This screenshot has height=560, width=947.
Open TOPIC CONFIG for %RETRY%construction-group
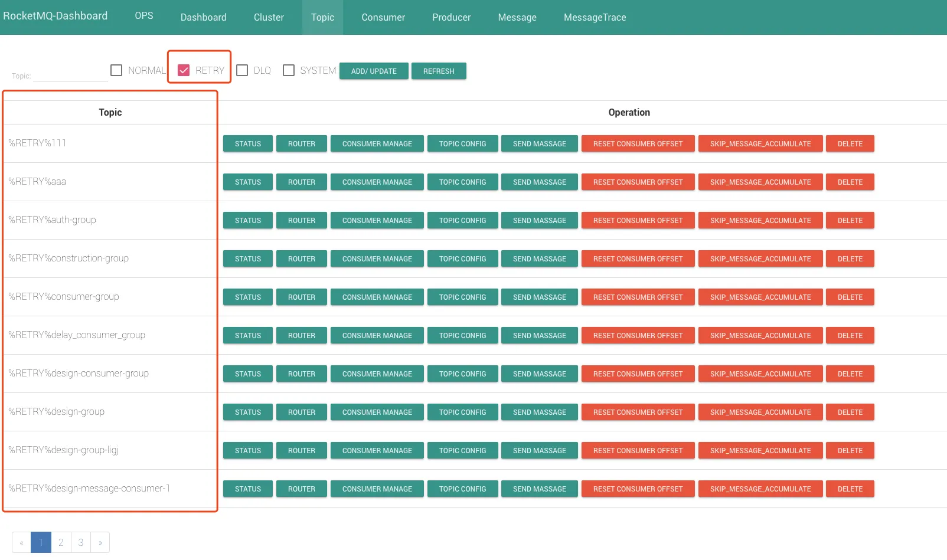pos(462,258)
